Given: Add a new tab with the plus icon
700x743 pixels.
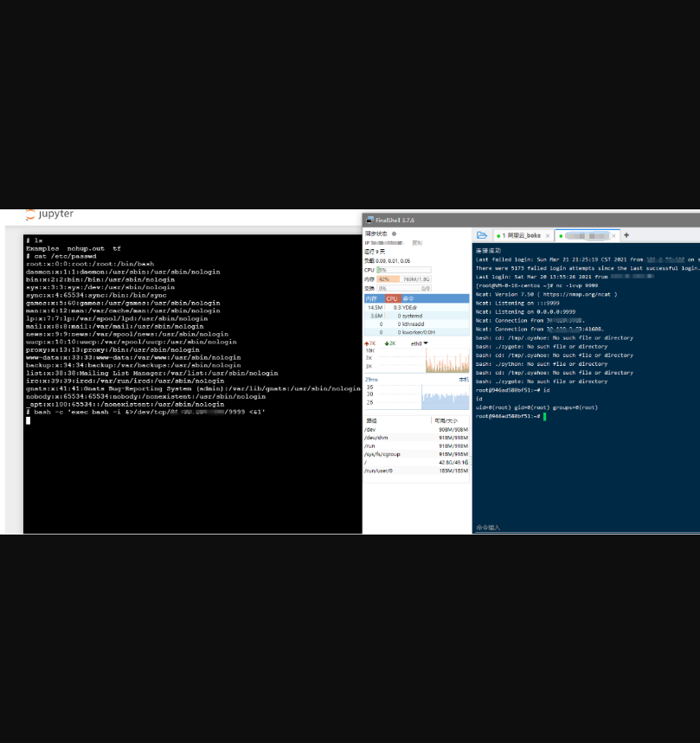Looking at the screenshot, I should pos(626,235).
